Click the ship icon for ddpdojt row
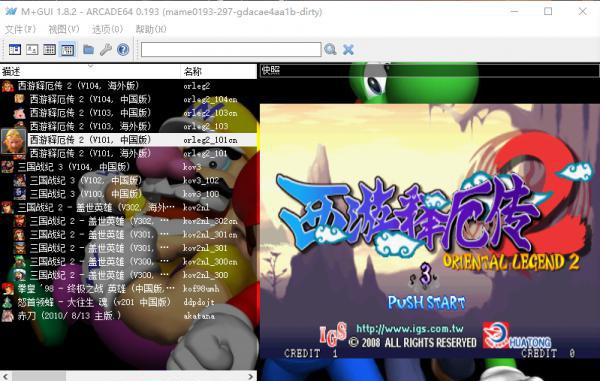The width and height of the screenshot is (600, 381). 8,302
